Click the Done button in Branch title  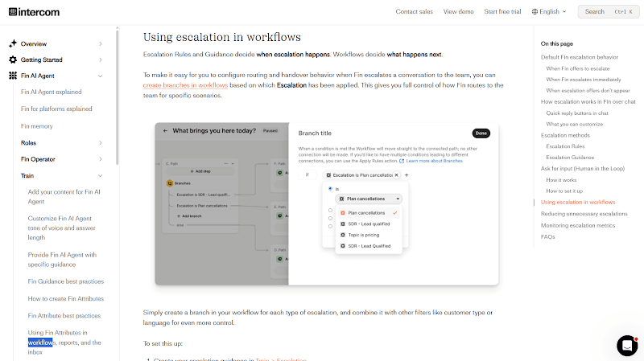coord(481,133)
